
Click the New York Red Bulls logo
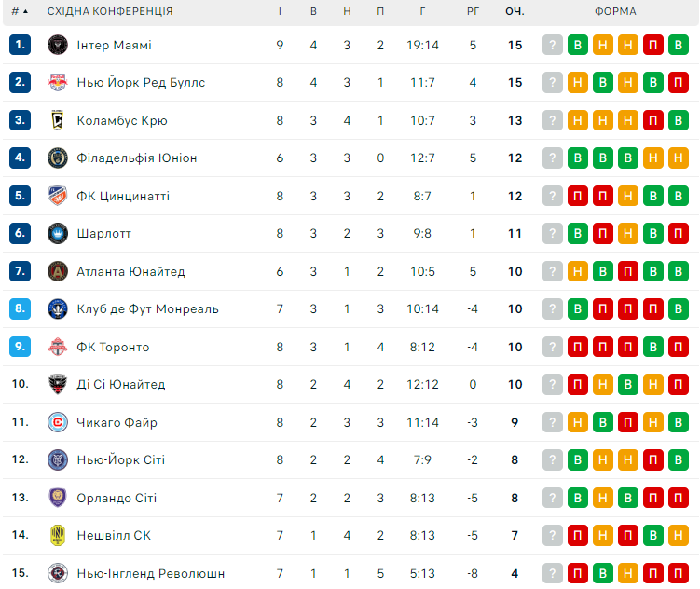[58, 82]
